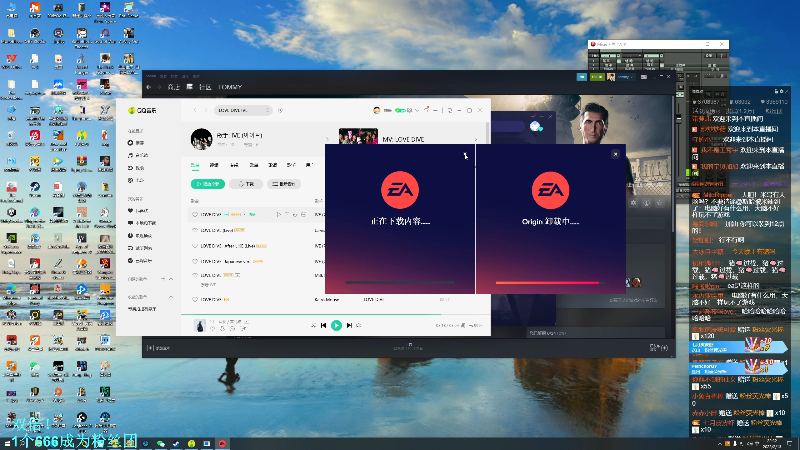
Task: Open the Steam downloads footer link
Action: click(408, 347)
